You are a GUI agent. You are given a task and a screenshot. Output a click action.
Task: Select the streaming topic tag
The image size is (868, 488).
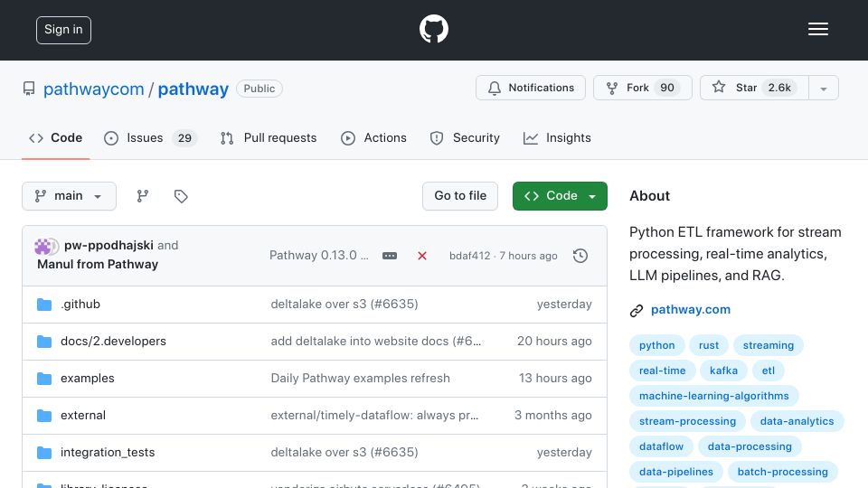769,345
